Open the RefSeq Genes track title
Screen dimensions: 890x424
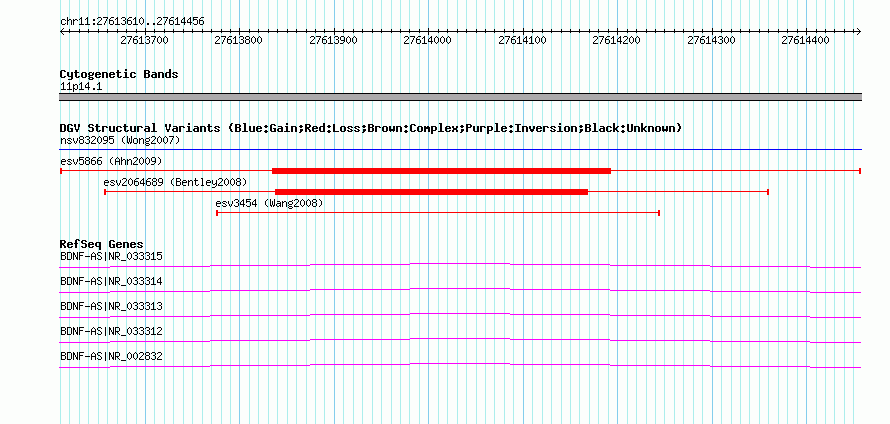tap(102, 245)
